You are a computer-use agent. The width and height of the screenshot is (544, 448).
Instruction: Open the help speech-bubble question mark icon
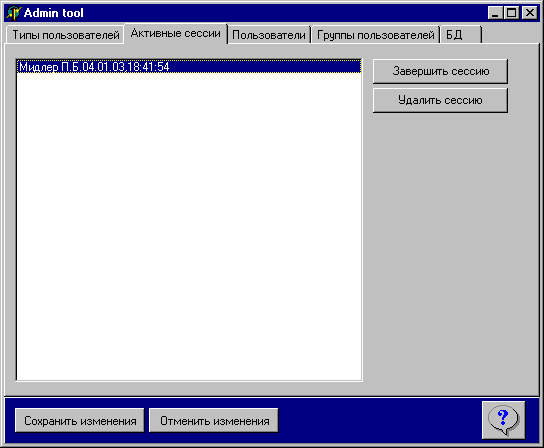[x=503, y=421]
